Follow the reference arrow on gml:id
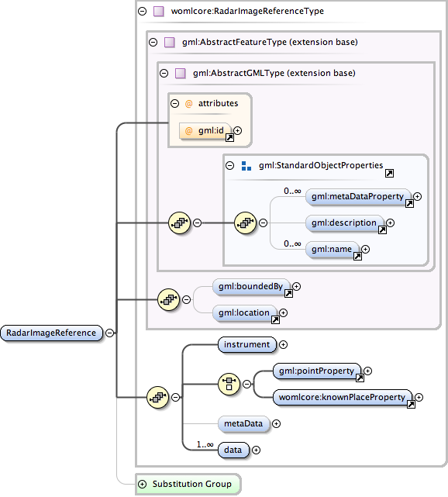 (x=229, y=137)
